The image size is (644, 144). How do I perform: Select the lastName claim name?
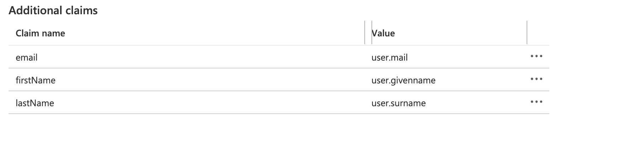coord(35,103)
